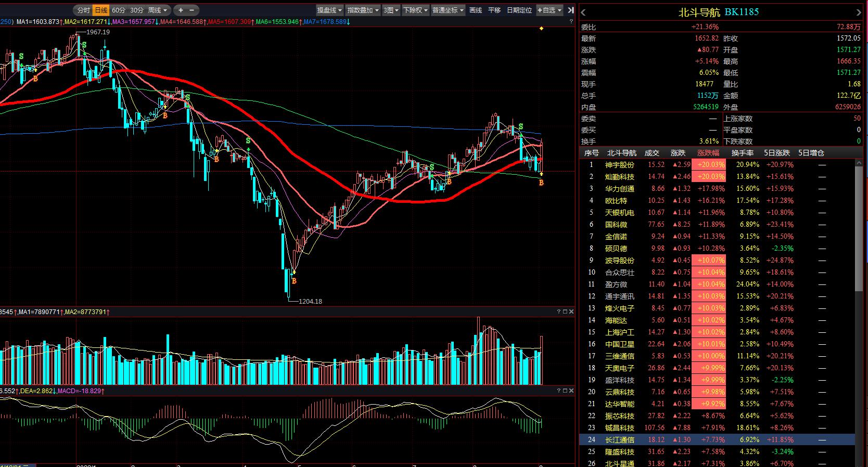Select stock 合众思壮 in the list

[x=620, y=273]
